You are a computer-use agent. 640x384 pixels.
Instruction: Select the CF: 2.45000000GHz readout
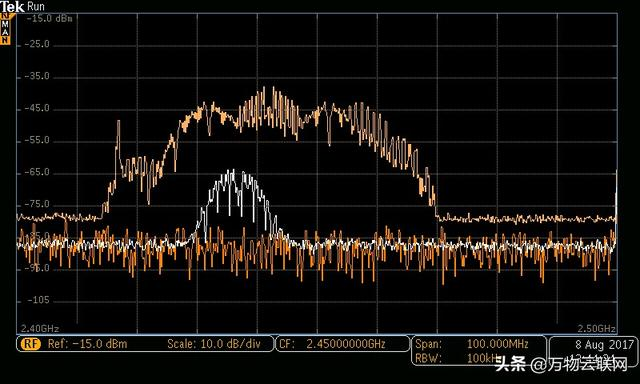[x=332, y=344]
